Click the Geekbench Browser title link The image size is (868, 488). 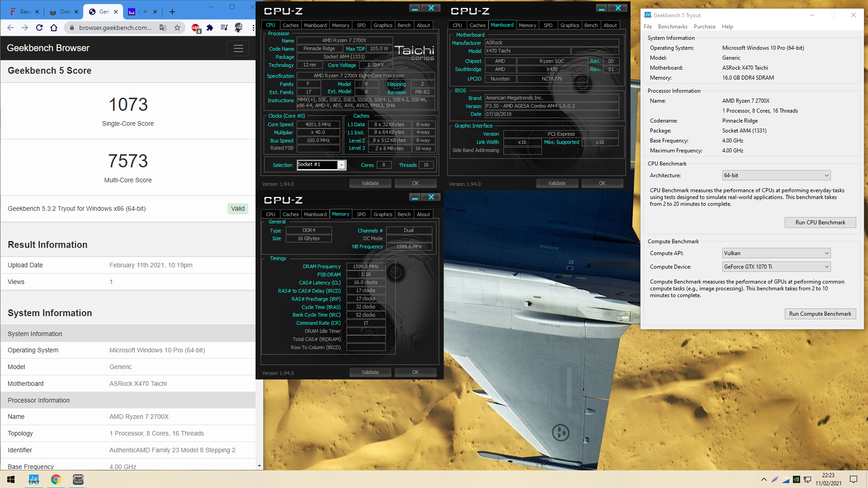(x=48, y=48)
